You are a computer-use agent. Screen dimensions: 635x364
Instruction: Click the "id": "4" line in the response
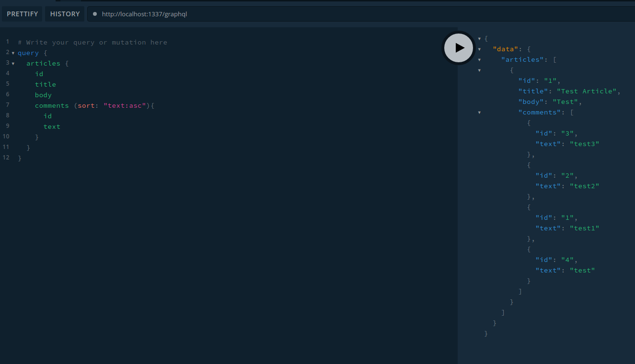click(x=557, y=260)
